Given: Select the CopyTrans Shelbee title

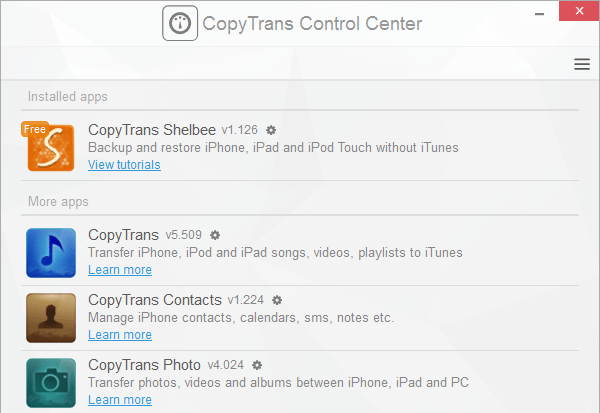Looking at the screenshot, I should tap(151, 130).
